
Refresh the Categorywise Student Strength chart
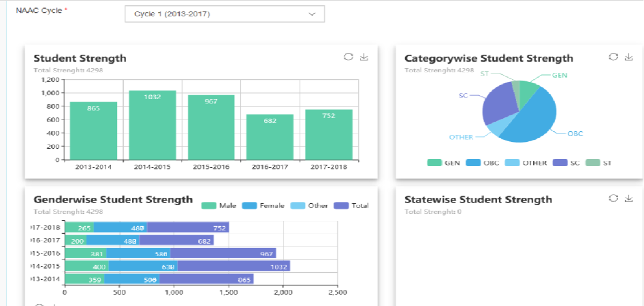pos(613,57)
